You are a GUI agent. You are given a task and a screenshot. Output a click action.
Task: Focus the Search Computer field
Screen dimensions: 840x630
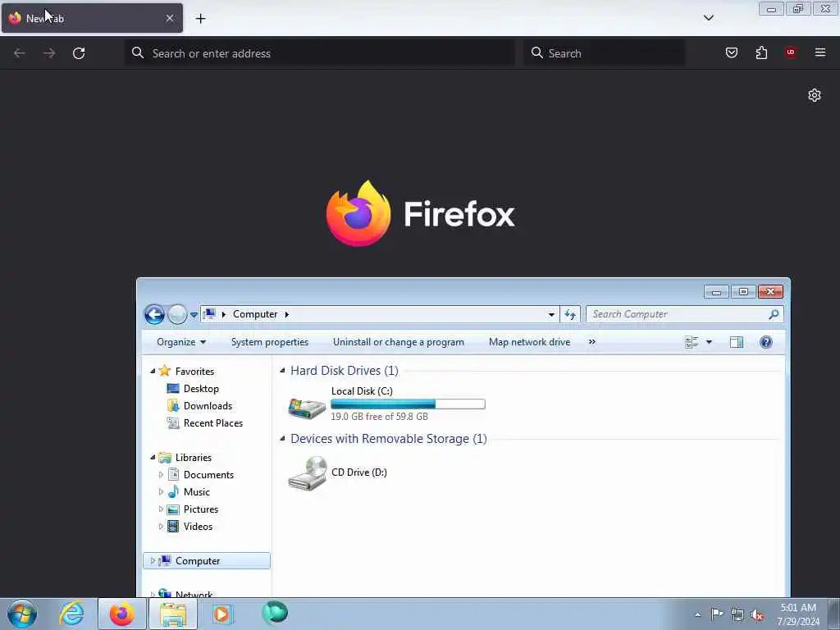click(x=685, y=314)
